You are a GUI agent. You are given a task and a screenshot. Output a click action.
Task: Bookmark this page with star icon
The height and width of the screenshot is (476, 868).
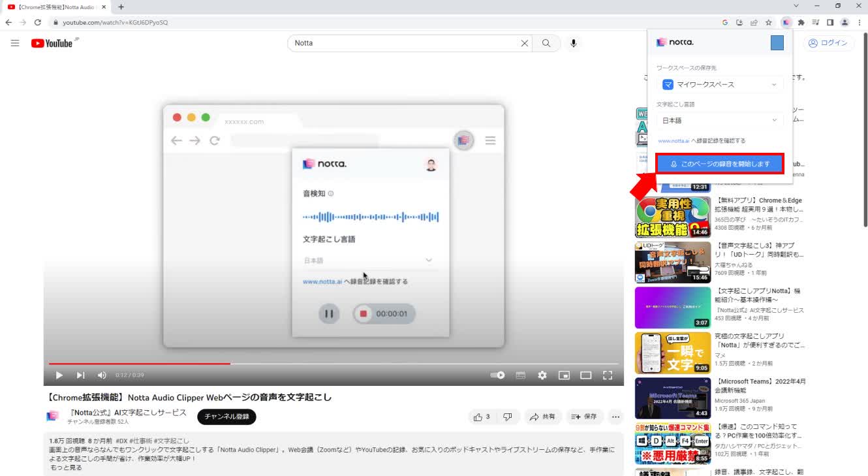(x=769, y=22)
